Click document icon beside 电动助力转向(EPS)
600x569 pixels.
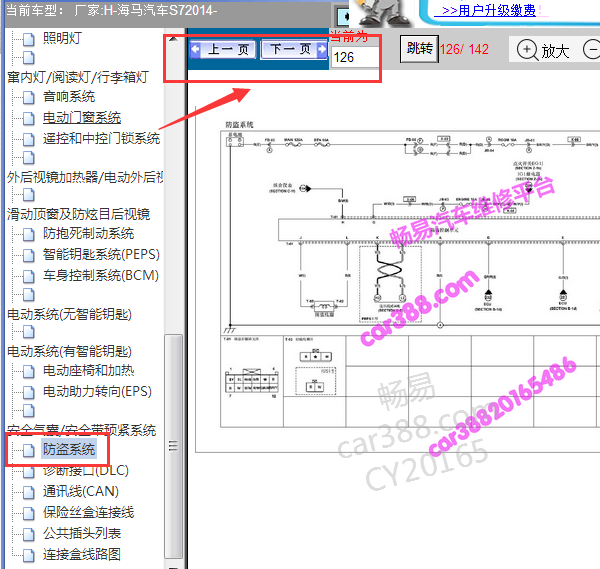[x=28, y=392]
